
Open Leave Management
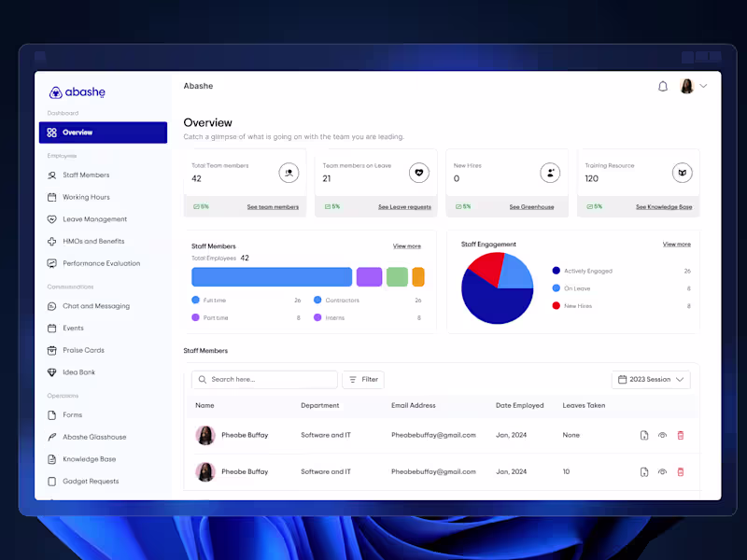tap(92, 218)
